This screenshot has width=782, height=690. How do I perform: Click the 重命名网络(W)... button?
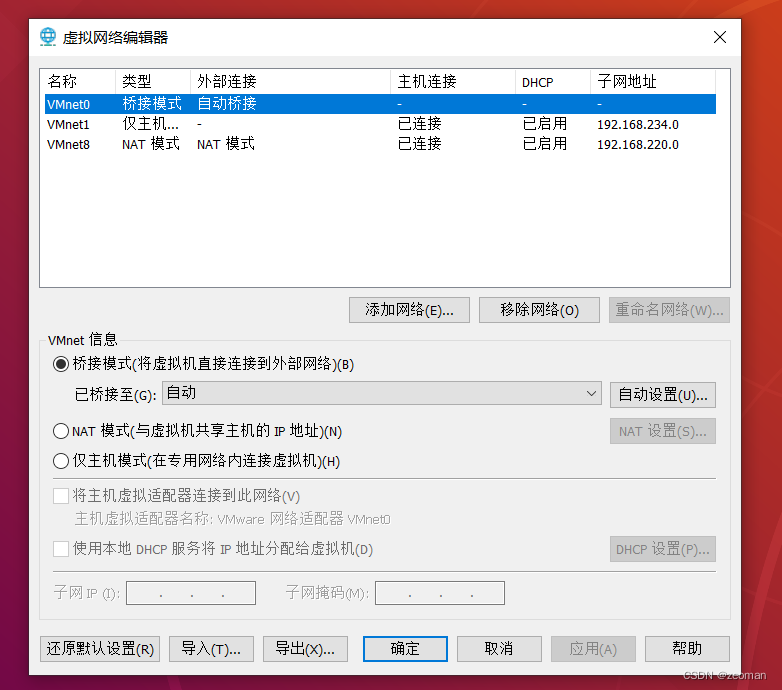[669, 310]
